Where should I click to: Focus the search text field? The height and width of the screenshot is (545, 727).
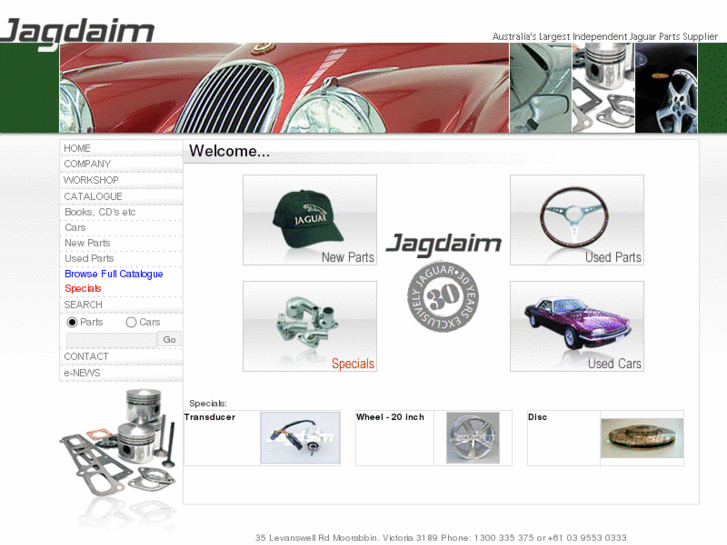(111, 340)
